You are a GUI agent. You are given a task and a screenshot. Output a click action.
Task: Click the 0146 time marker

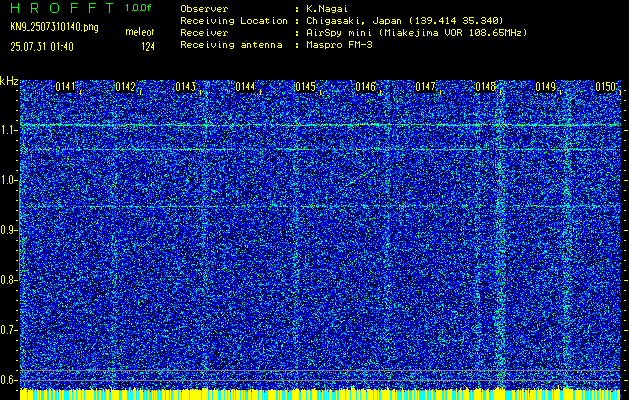pos(365,87)
